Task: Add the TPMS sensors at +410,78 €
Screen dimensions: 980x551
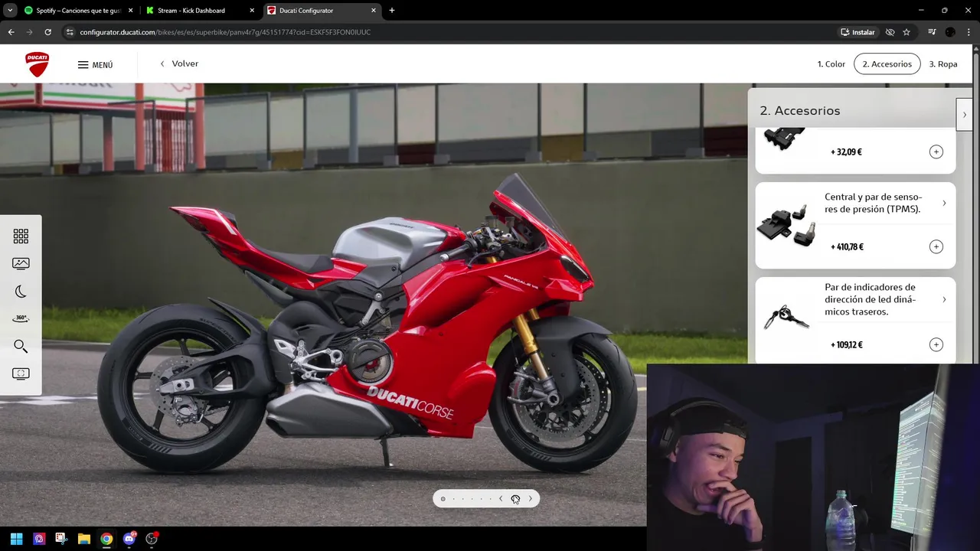Action: (936, 246)
